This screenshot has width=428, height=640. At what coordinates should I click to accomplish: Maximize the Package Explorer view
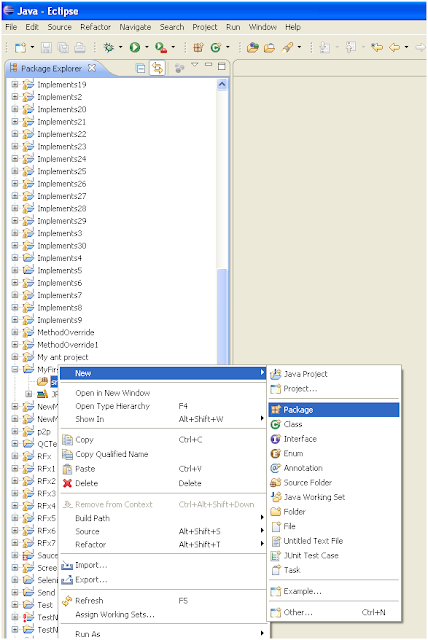tap(222, 66)
